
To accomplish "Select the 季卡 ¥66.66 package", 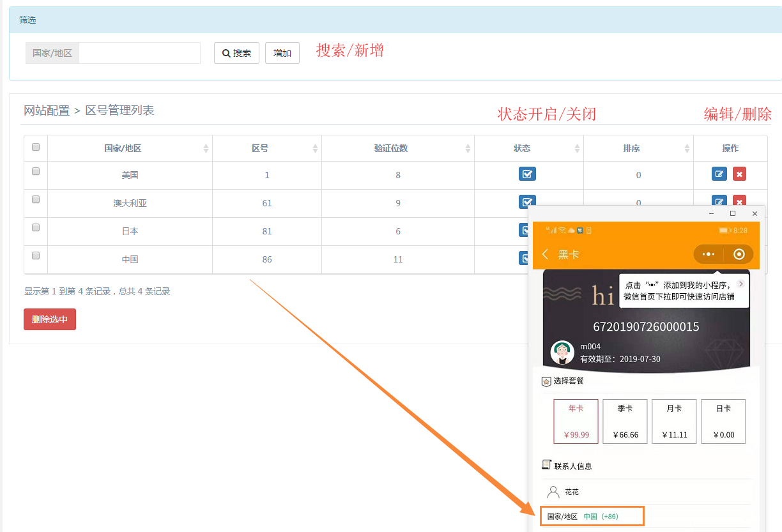I will point(625,422).
